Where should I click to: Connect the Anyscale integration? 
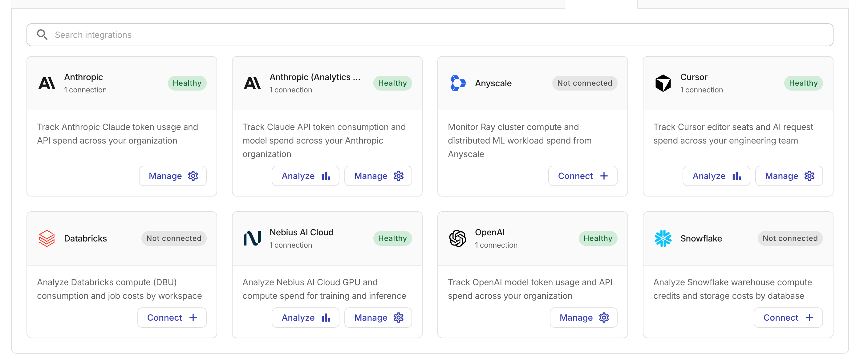[582, 176]
